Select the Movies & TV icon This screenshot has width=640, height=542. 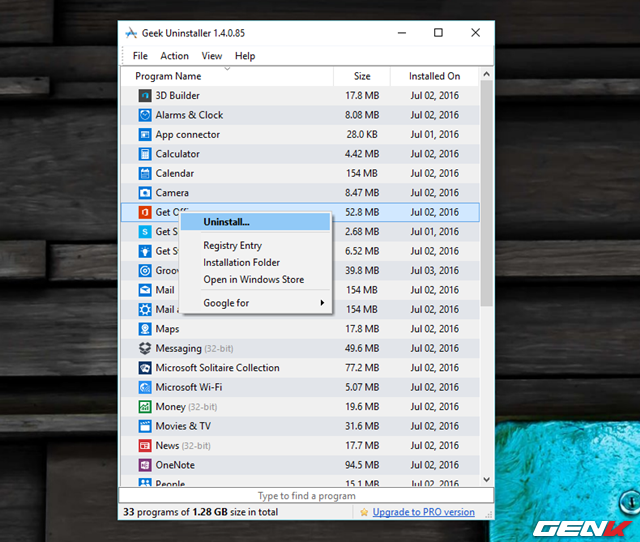point(145,426)
